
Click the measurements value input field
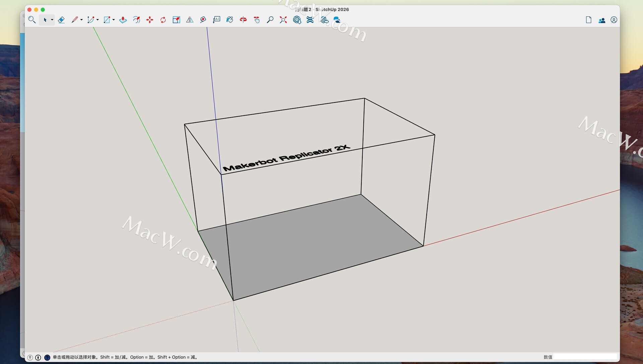click(x=585, y=357)
